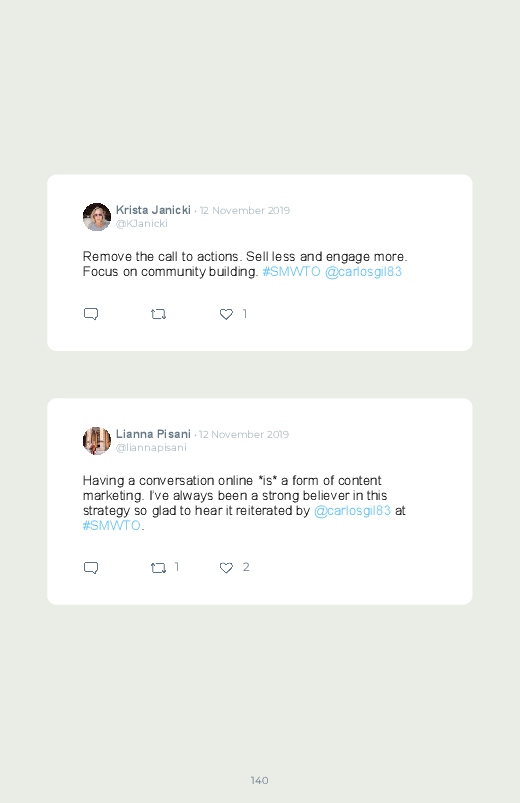Click 12 November 2019 date on Lianna's tweet
Screen dimensions: 520x803
[x=244, y=434]
